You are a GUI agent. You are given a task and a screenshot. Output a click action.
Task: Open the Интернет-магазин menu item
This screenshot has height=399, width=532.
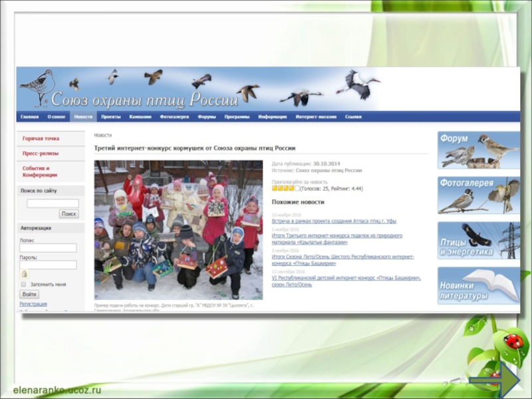click(x=316, y=117)
